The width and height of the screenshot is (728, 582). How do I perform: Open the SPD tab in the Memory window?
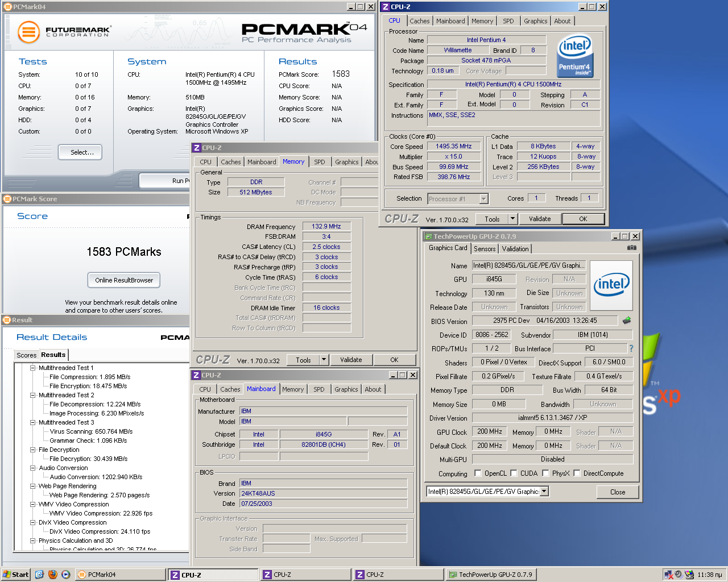(x=320, y=162)
